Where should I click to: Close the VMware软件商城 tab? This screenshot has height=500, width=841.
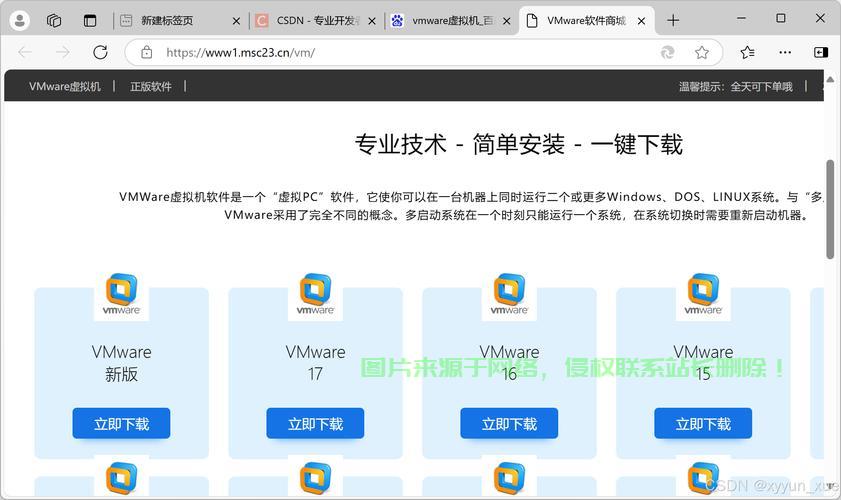641,21
